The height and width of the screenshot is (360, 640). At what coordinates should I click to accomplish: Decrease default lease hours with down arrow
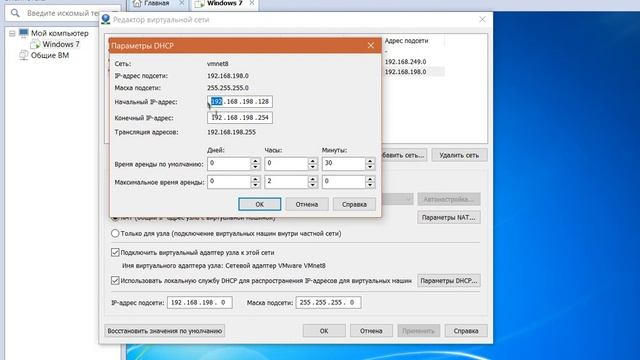313,167
